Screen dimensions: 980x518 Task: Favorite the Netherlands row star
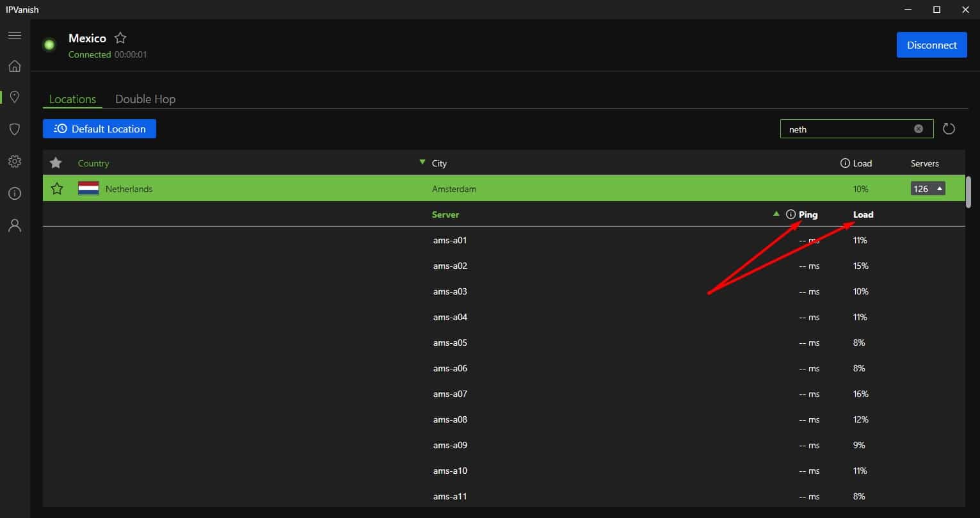[57, 188]
